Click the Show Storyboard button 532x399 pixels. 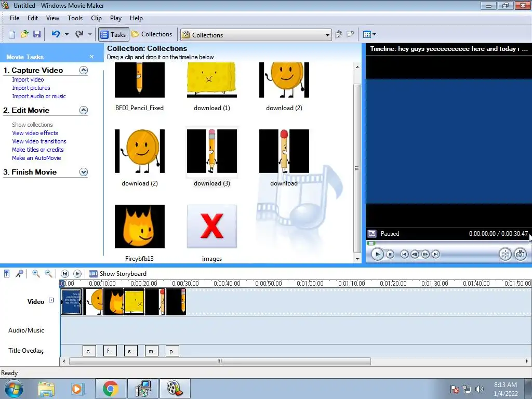118,273
